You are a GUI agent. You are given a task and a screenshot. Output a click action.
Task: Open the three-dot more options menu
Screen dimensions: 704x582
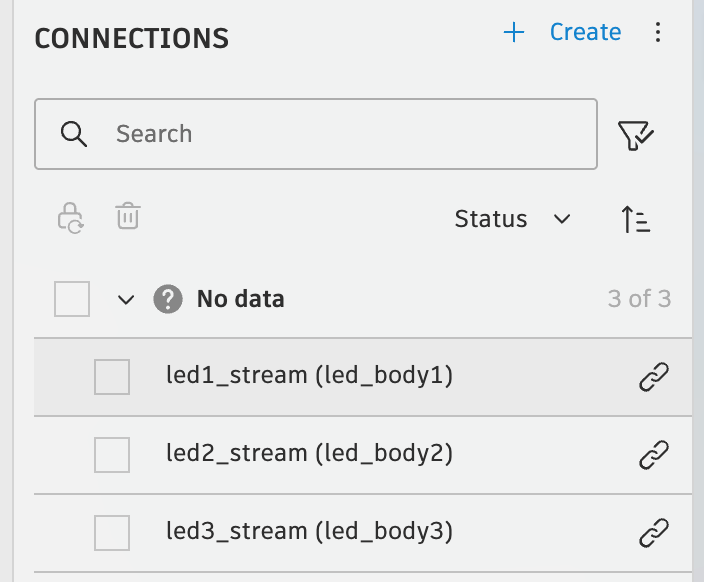click(658, 33)
